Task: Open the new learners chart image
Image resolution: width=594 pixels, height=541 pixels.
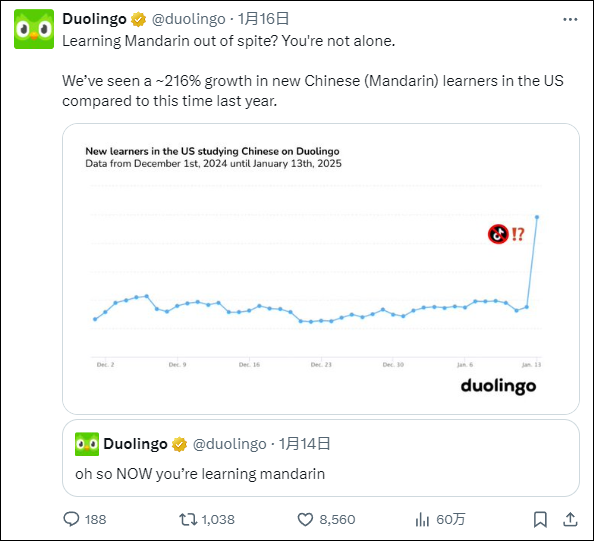Action: pyautogui.click(x=321, y=269)
